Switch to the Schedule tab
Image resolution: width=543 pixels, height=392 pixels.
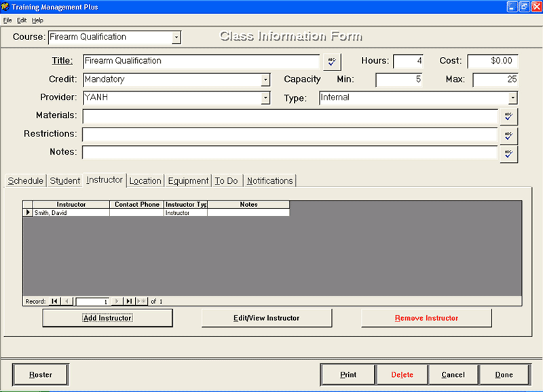click(x=25, y=180)
